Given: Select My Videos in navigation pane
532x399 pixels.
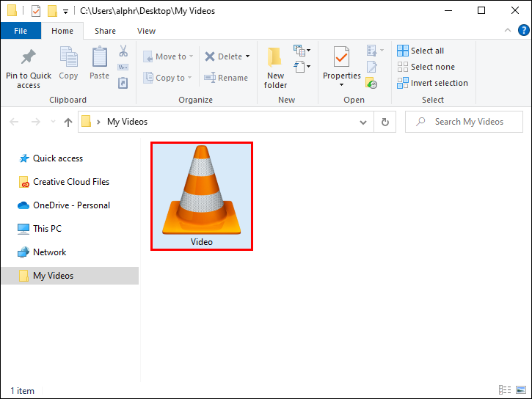Looking at the screenshot, I should pos(70,276).
